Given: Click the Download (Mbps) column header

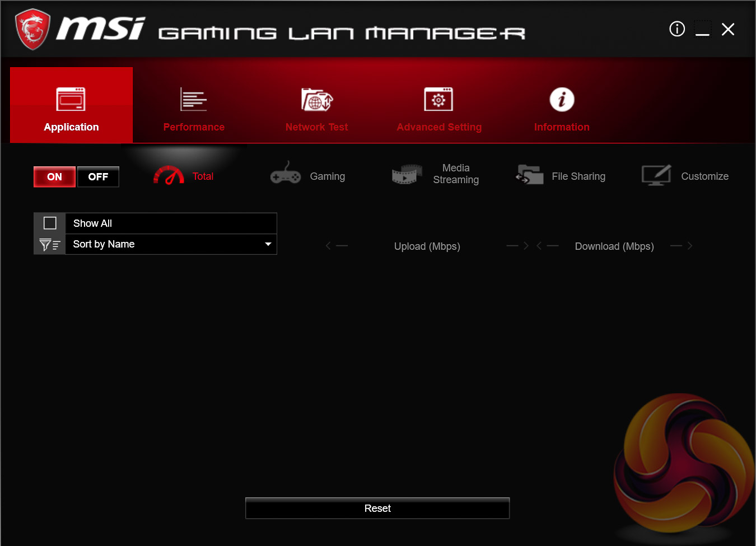Looking at the screenshot, I should (614, 246).
